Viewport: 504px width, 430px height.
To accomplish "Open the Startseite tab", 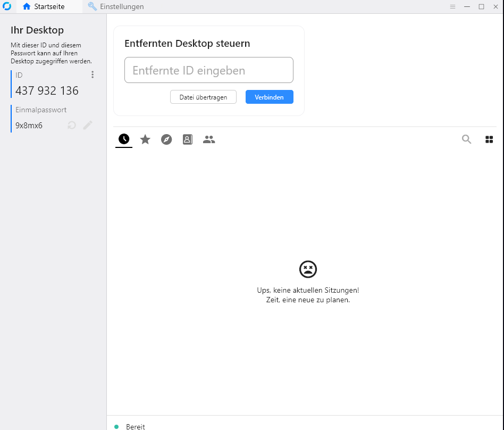I will point(44,7).
